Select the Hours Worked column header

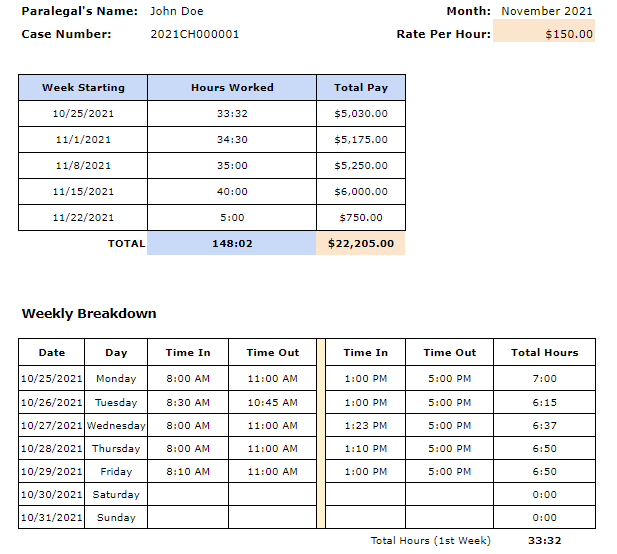coord(232,87)
